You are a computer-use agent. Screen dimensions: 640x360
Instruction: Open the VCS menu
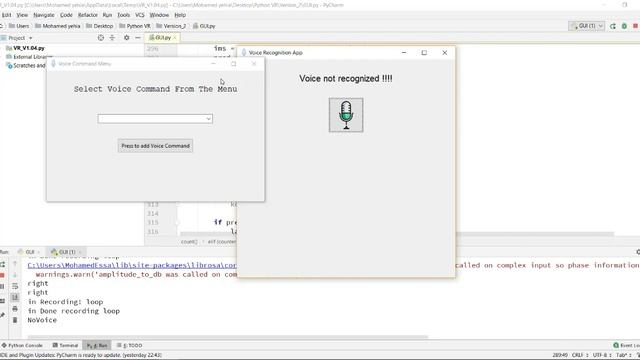(x=140, y=15)
